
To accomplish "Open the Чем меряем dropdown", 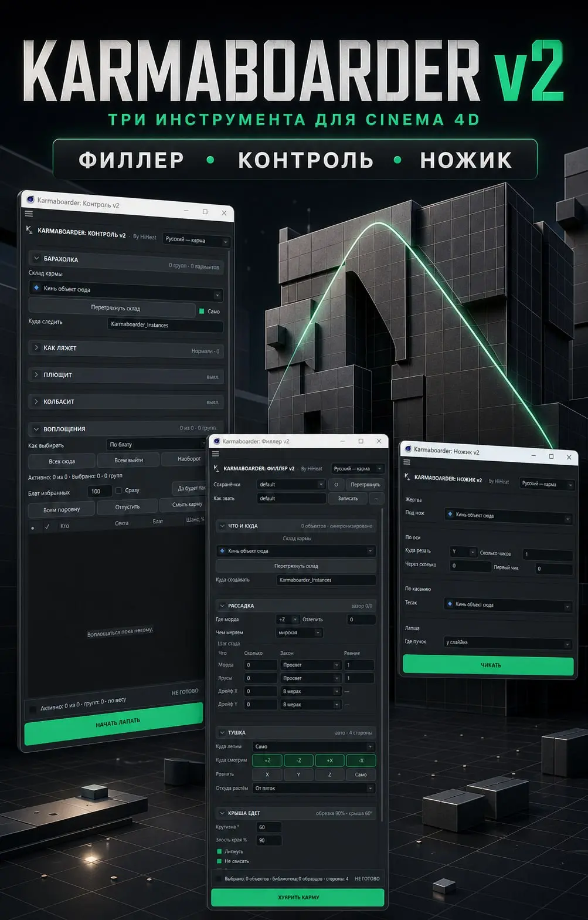I will 299,632.
